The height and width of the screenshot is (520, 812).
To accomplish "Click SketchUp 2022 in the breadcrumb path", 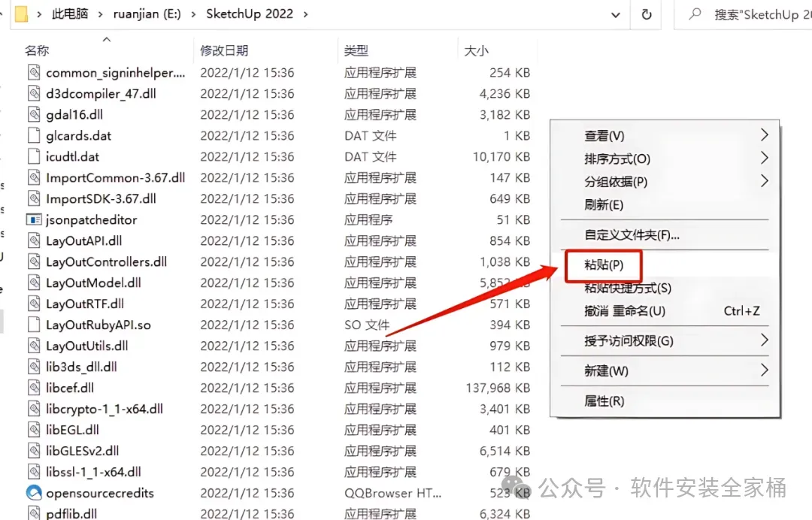I will click(x=250, y=14).
